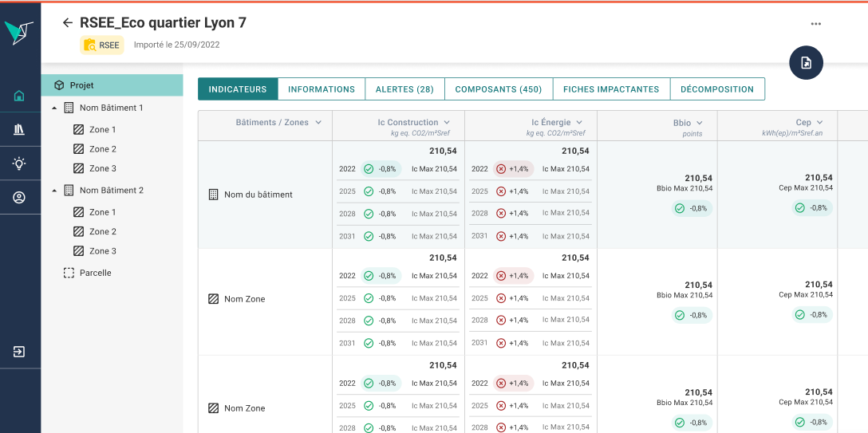
Task: Click the first Nom Zone row label
Action: 244,299
